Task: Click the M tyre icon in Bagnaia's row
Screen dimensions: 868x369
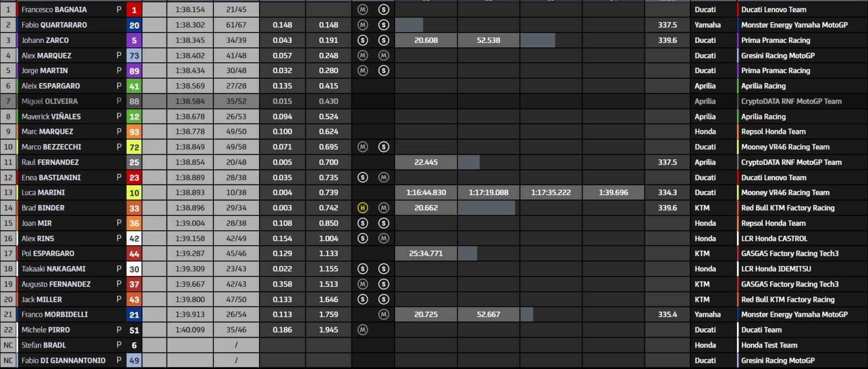Action: pyautogui.click(x=363, y=9)
